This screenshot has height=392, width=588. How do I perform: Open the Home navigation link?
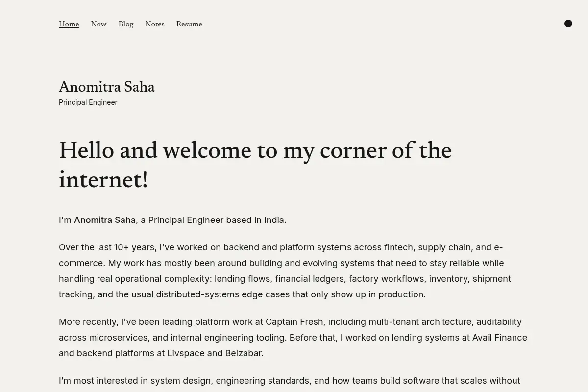click(69, 24)
